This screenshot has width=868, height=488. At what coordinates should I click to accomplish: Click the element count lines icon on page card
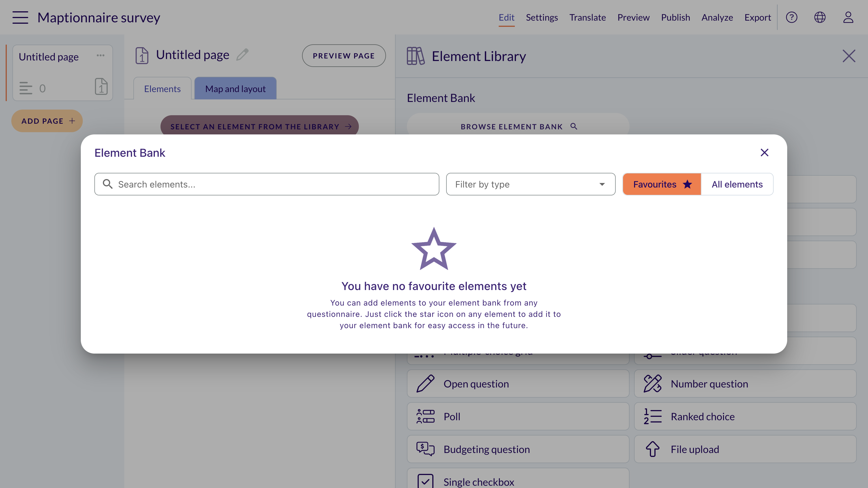[x=26, y=88]
